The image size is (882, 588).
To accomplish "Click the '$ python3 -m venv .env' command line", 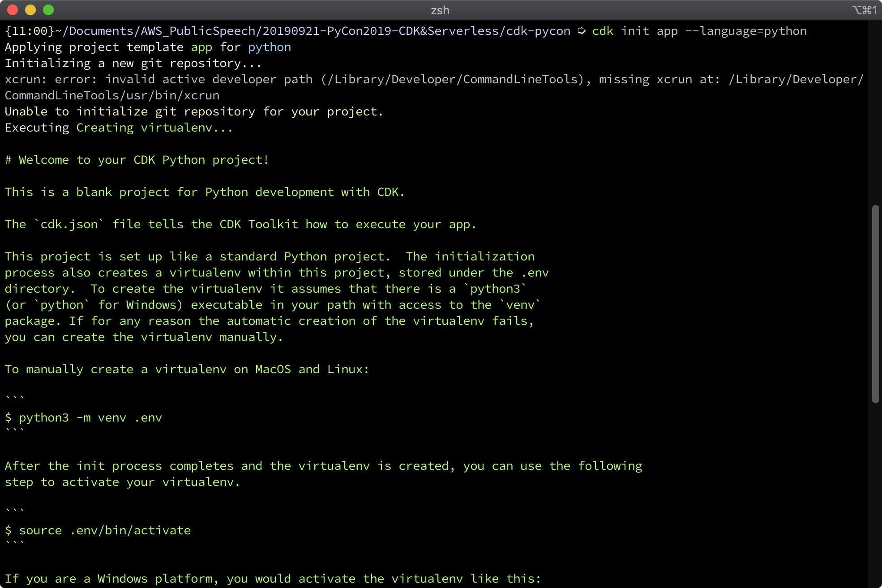I will tap(83, 418).
